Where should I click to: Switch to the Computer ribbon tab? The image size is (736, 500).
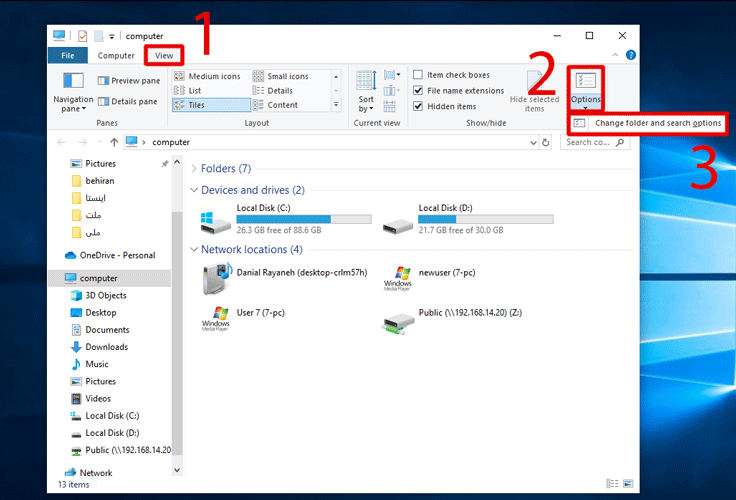pos(116,56)
